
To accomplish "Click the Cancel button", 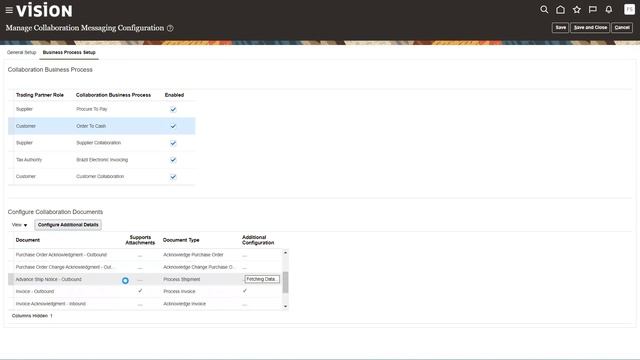I will (622, 27).
